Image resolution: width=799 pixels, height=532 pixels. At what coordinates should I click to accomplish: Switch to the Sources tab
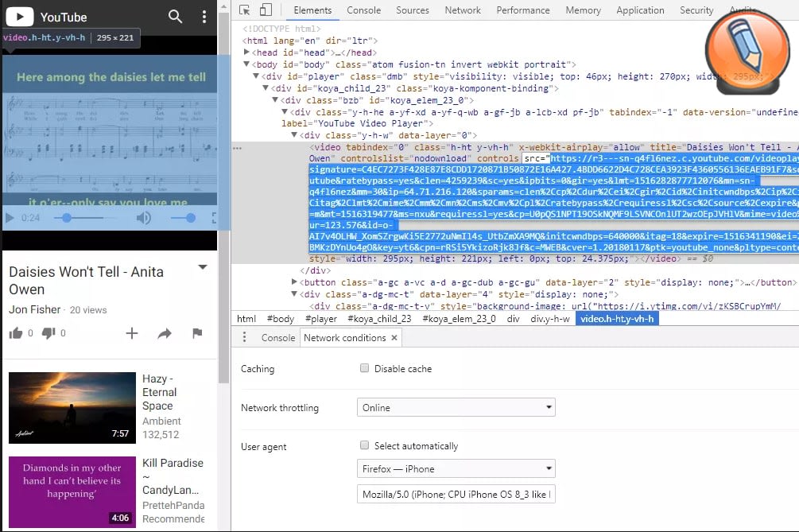pos(413,10)
